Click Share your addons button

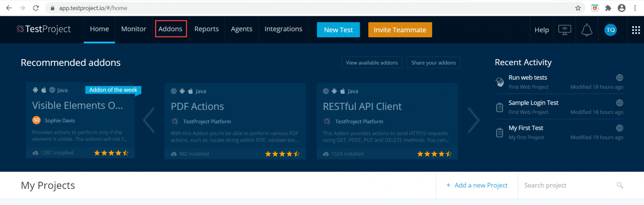tap(433, 62)
